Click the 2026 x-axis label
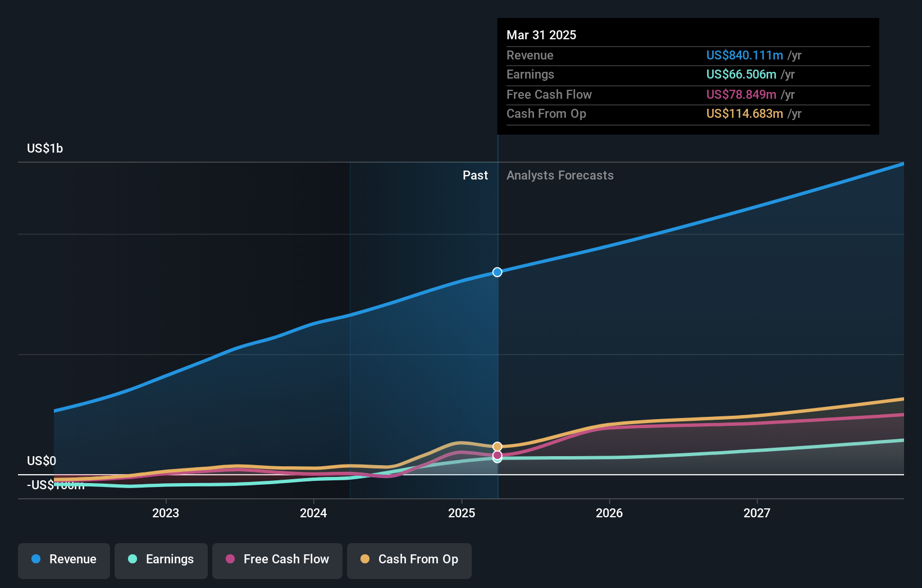Image resolution: width=922 pixels, height=588 pixels. (x=609, y=513)
